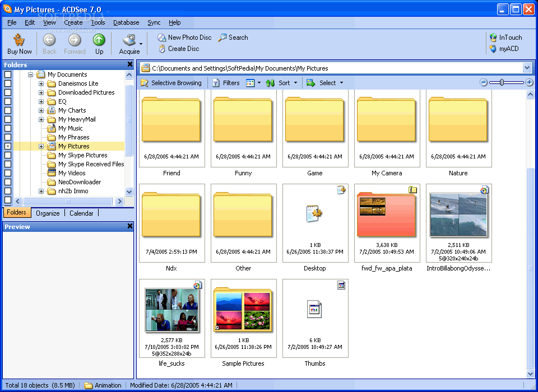Viewport: 538px width, 392px height.
Task: Click the Sort button
Action: pyautogui.click(x=278, y=83)
